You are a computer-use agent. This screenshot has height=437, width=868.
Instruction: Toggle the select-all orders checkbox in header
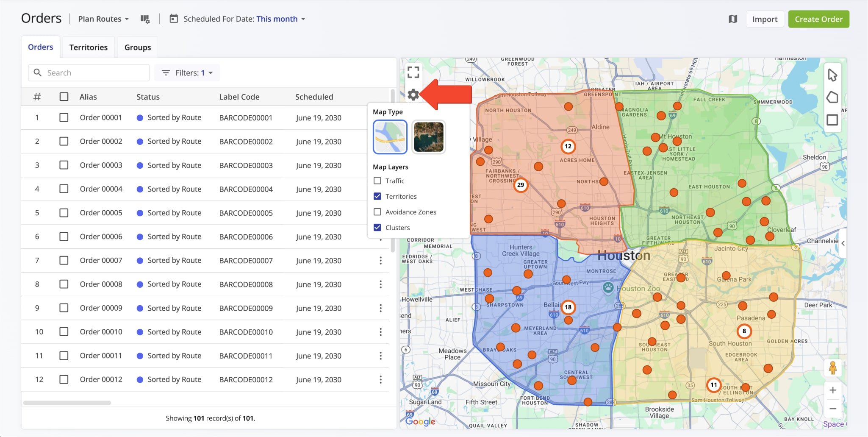click(x=64, y=97)
